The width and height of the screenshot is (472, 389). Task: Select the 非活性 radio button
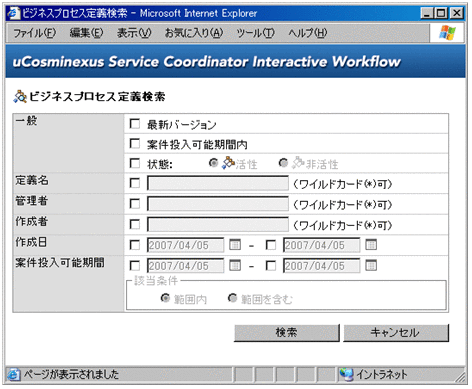point(283,163)
